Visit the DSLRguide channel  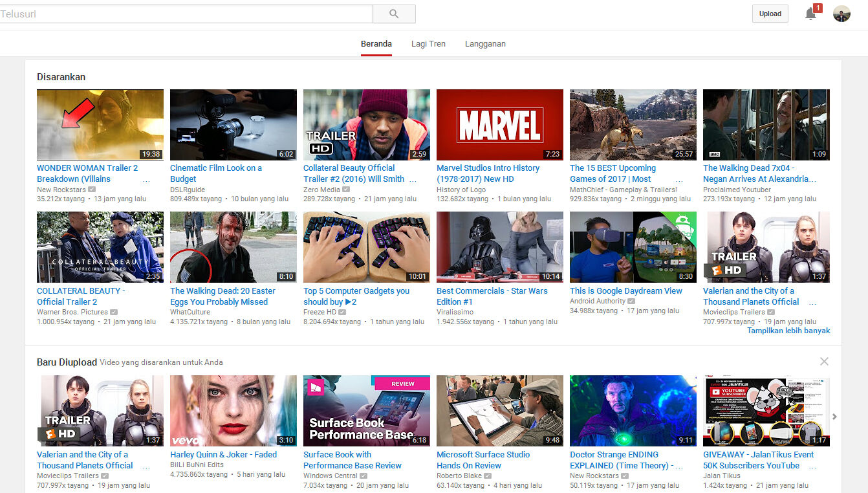click(x=188, y=190)
